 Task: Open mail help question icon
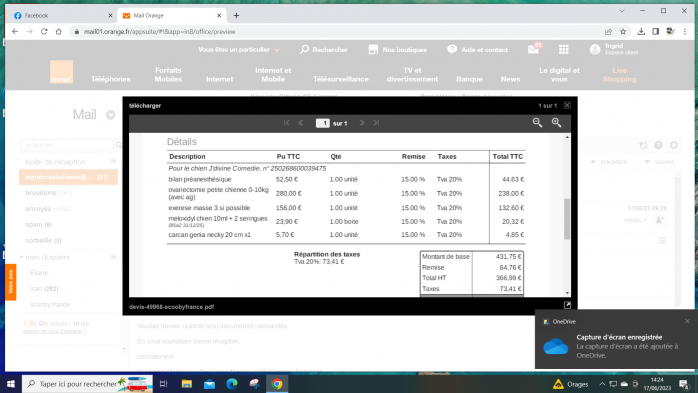point(658,145)
